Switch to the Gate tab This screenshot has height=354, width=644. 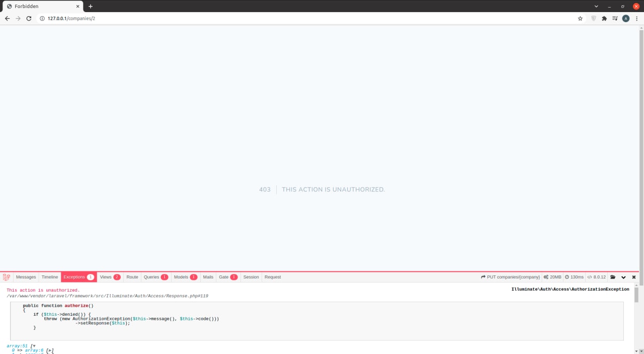coord(228,277)
